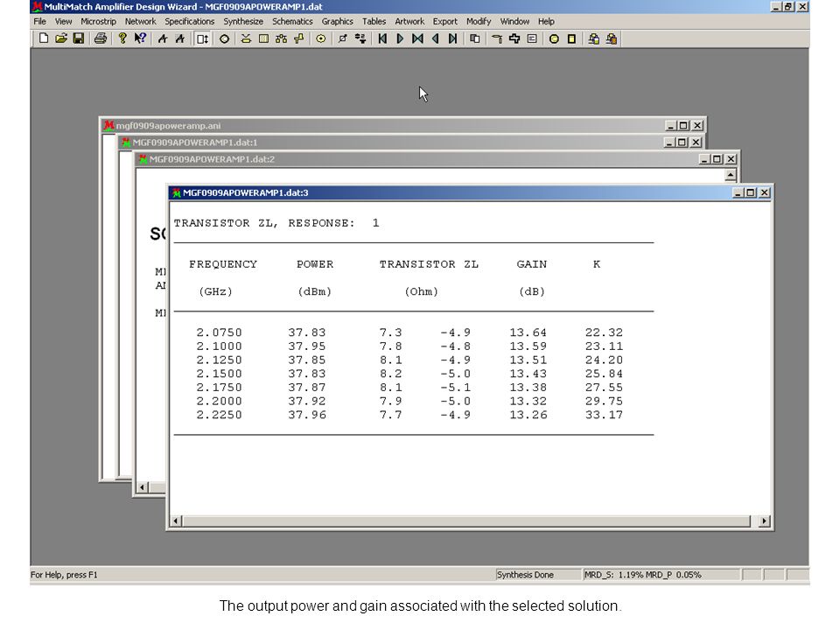Open the Microstrip menu

(x=99, y=21)
